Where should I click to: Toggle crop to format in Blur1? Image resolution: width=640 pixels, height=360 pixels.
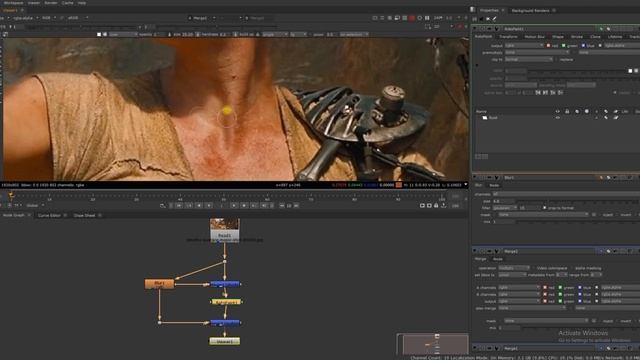click(544, 208)
